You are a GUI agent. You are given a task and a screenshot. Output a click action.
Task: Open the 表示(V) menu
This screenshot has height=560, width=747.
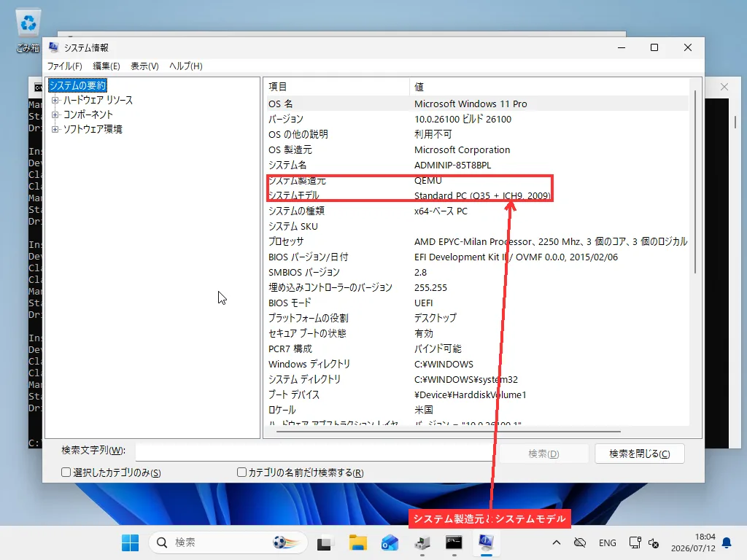click(x=145, y=66)
